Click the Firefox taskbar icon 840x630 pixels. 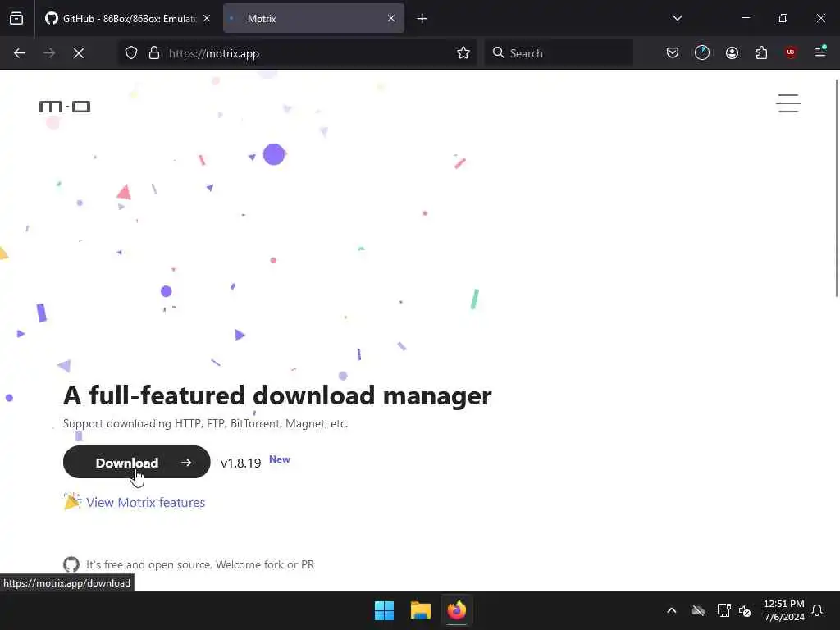pyautogui.click(x=456, y=610)
